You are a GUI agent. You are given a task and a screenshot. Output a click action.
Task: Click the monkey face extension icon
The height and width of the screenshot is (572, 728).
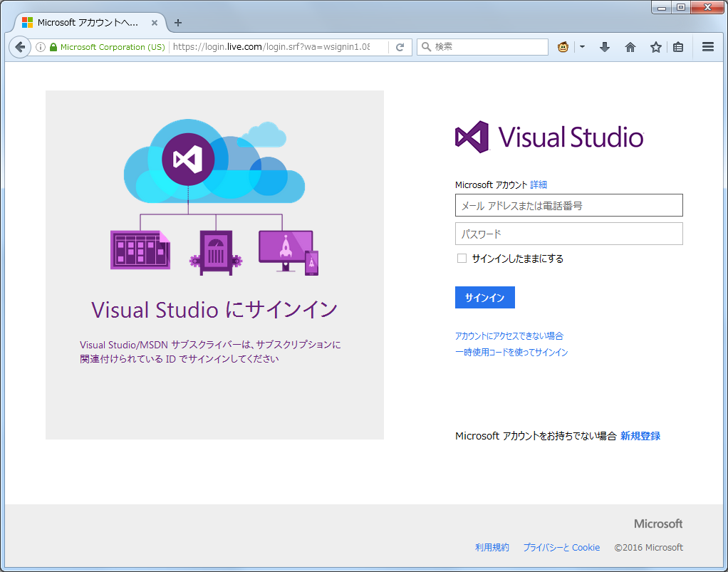coord(563,47)
